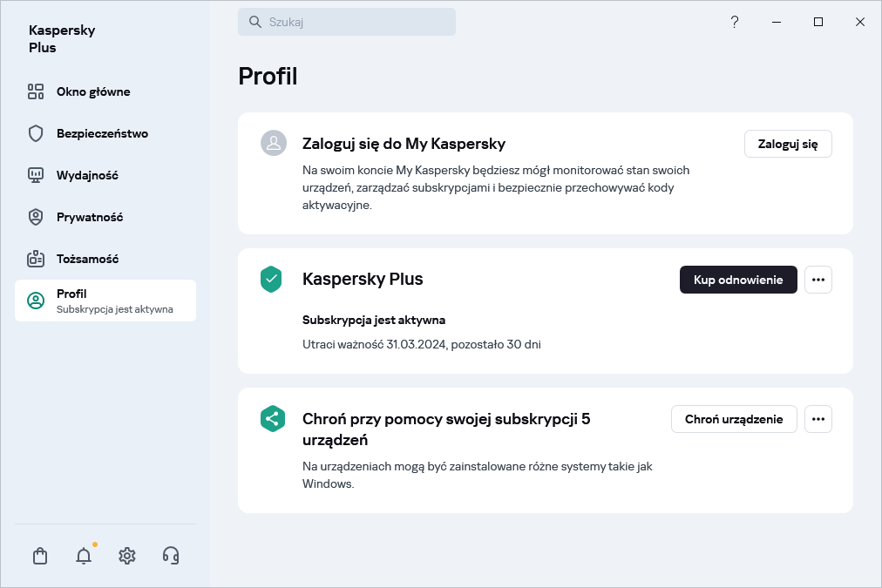Select the Tożsamość section

(x=87, y=259)
